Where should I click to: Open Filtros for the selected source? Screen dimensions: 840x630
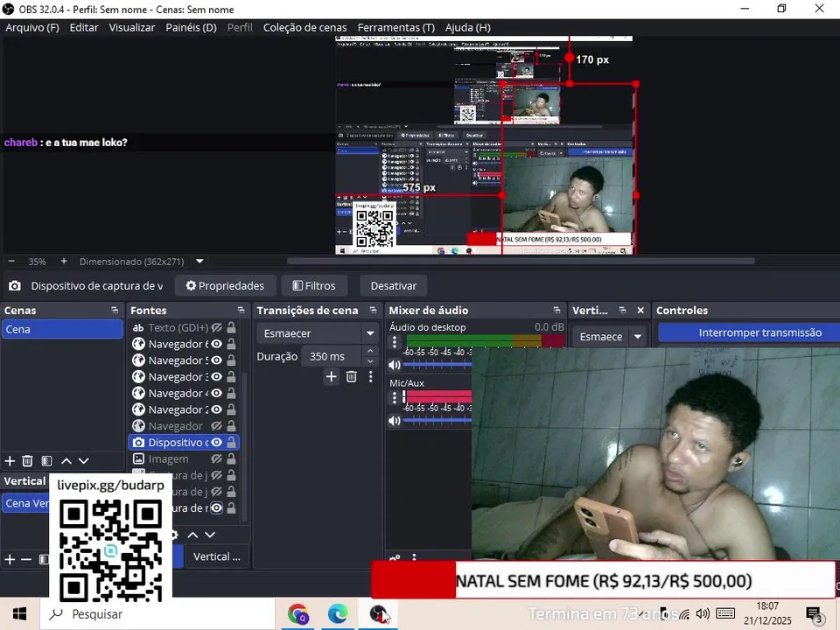[314, 285]
